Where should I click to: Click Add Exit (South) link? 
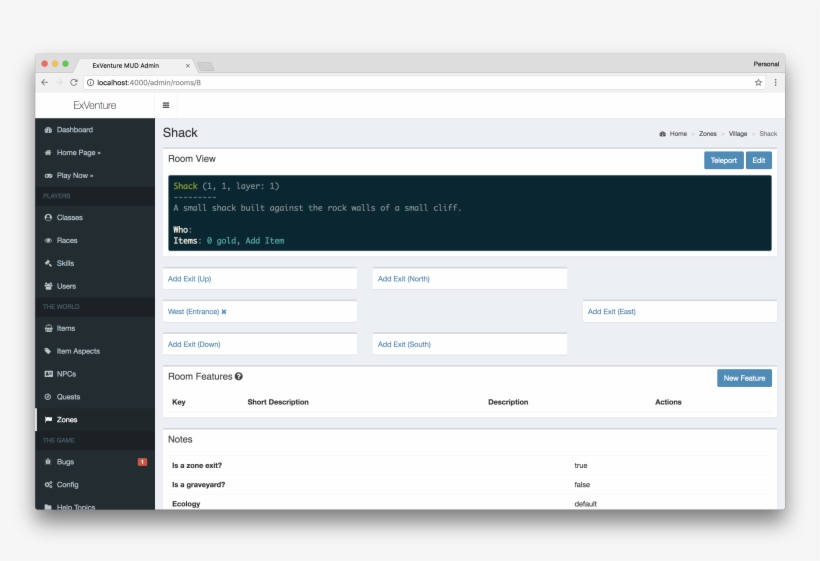[x=404, y=345]
